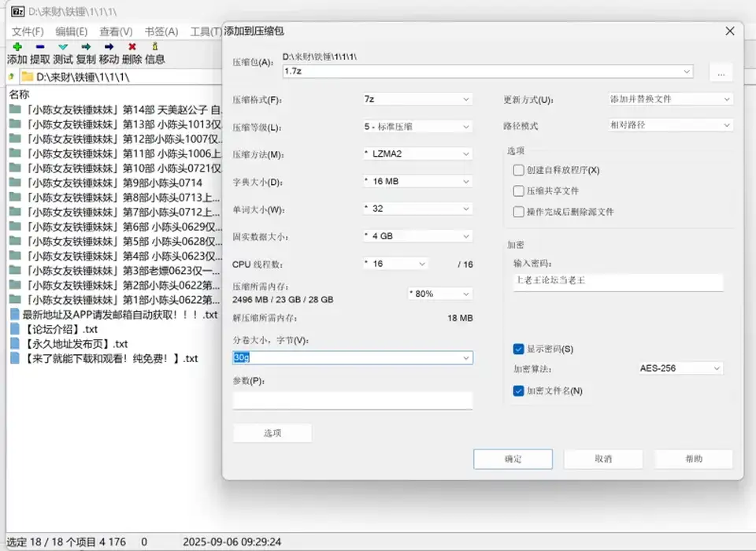756x551 pixels.
Task: Open the 更新方式(U) dropdown
Action: click(671, 99)
